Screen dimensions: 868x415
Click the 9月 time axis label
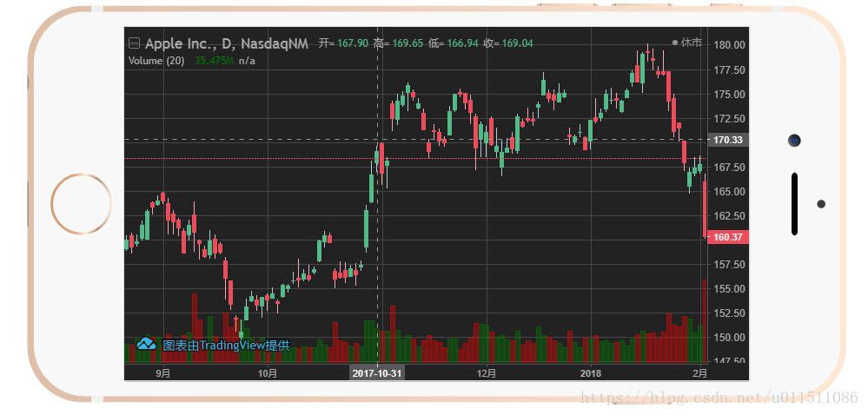click(x=163, y=373)
